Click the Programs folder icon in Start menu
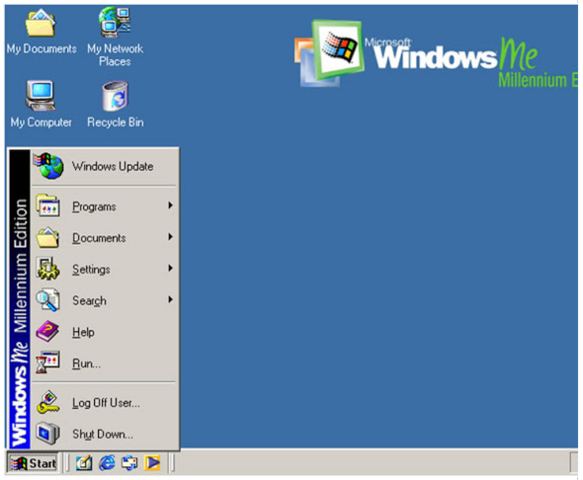 tap(48, 205)
